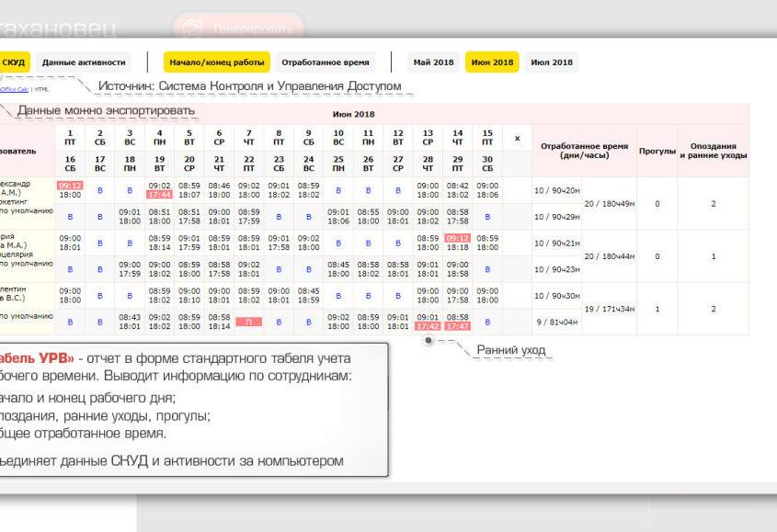
Task: Click the × column header in the table
Action: coord(517,138)
